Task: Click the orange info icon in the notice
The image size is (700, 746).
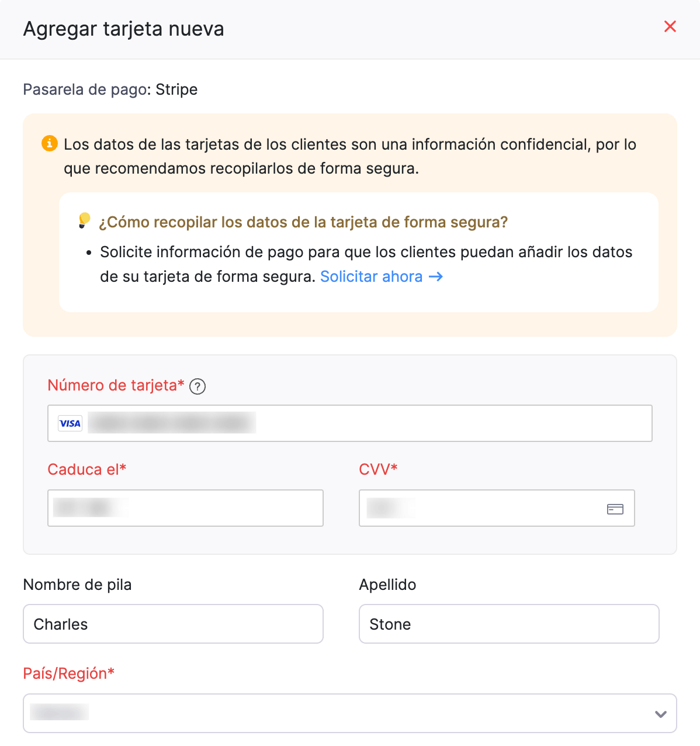Action: coord(50,143)
